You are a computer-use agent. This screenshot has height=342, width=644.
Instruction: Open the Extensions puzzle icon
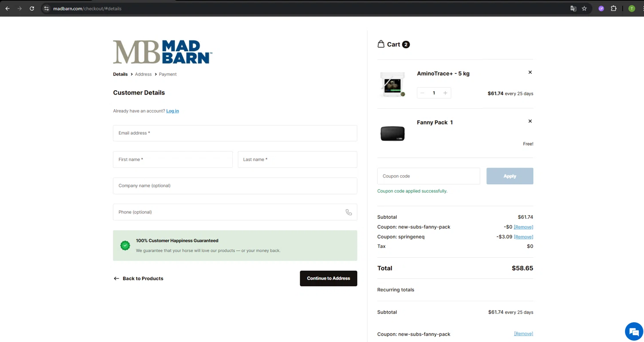[x=614, y=9]
